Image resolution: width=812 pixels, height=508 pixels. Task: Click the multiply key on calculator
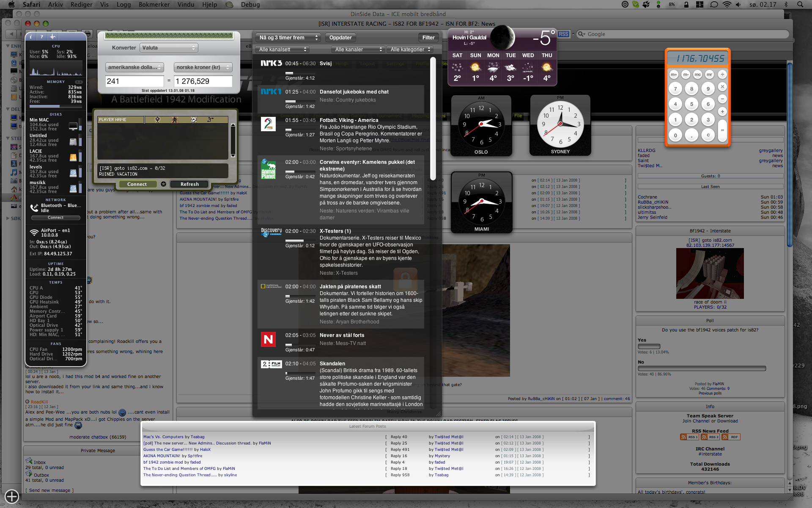[x=722, y=87]
